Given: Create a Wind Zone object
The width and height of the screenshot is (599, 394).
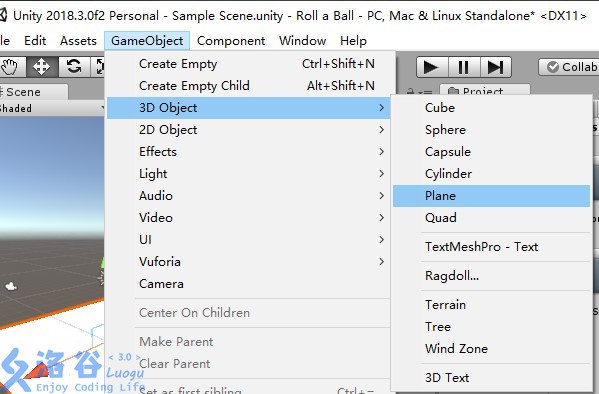Looking at the screenshot, I should (x=491, y=349).
